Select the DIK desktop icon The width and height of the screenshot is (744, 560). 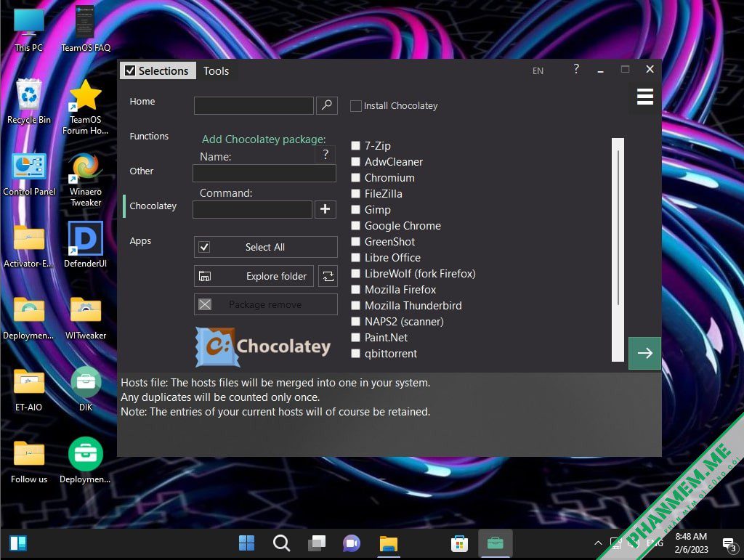86,389
